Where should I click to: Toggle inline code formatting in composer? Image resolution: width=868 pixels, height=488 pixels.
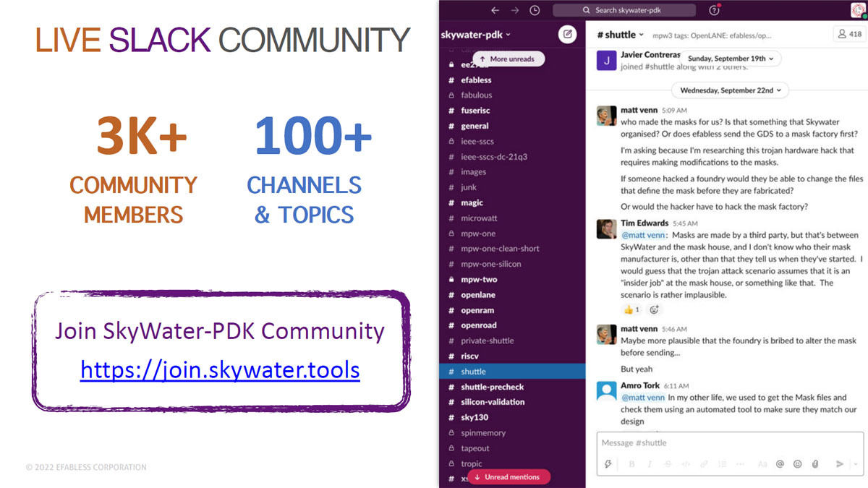tap(686, 463)
